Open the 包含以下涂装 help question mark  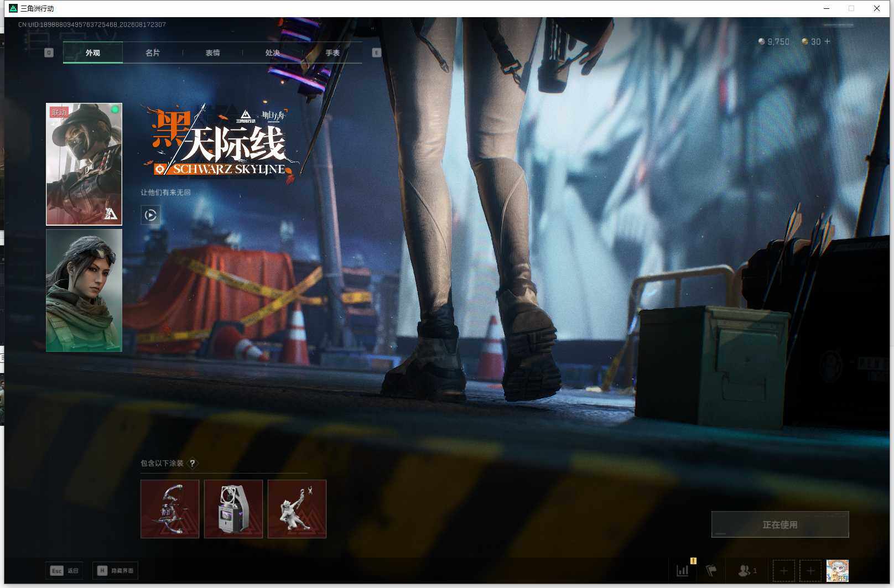point(193,464)
